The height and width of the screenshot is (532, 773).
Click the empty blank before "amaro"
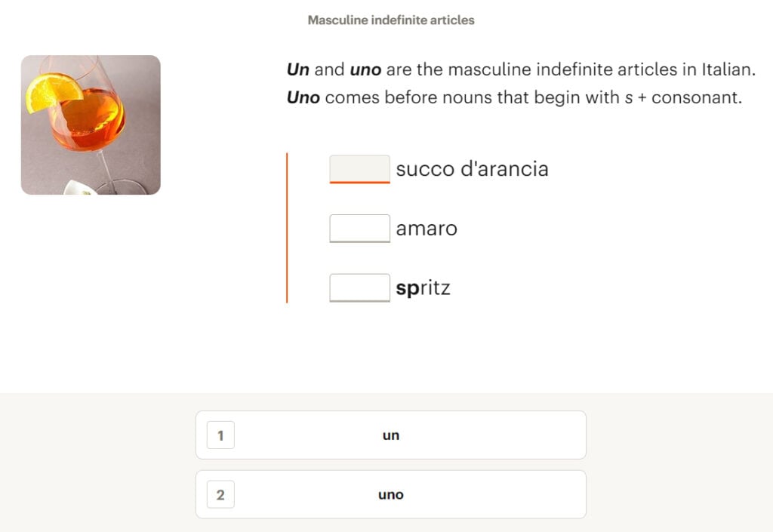pos(359,227)
